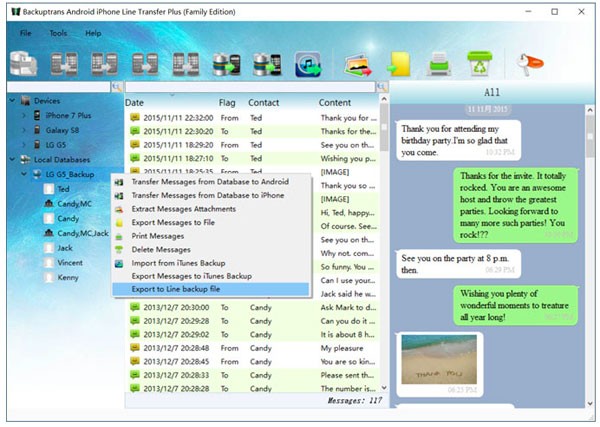This screenshot has height=427, width=600.
Task: Sort messages by the Date column header
Action: (x=135, y=102)
